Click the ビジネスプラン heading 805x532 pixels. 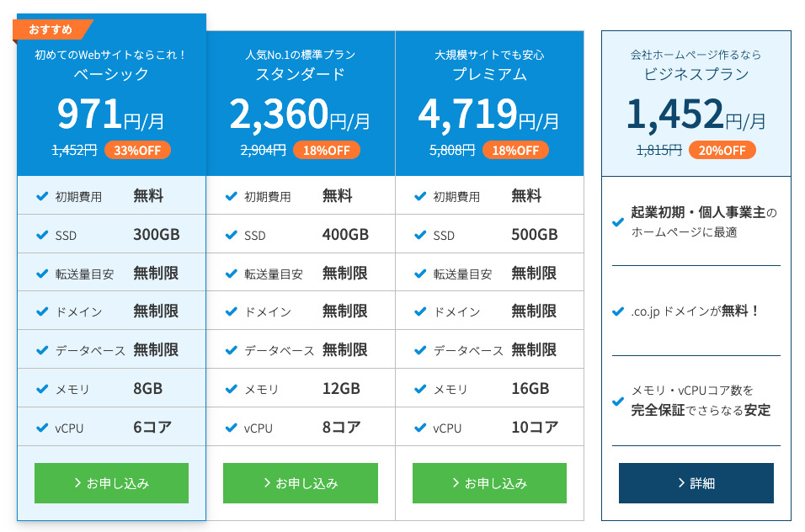(696, 74)
